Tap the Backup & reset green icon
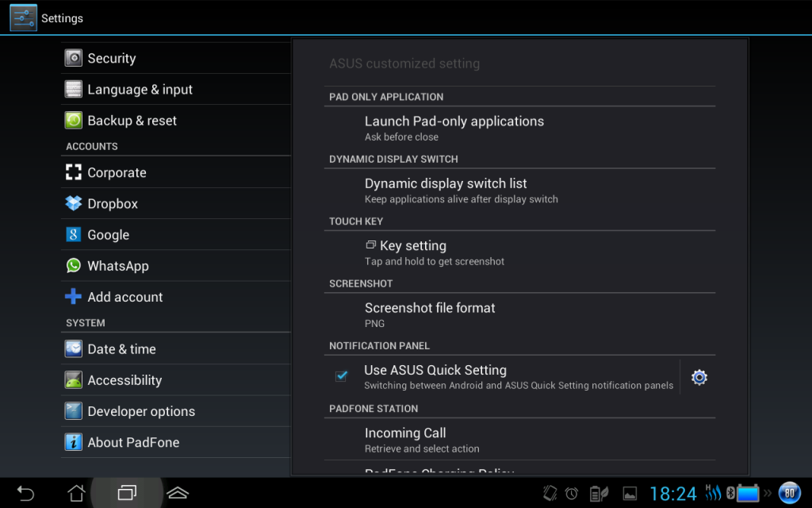 click(x=73, y=121)
